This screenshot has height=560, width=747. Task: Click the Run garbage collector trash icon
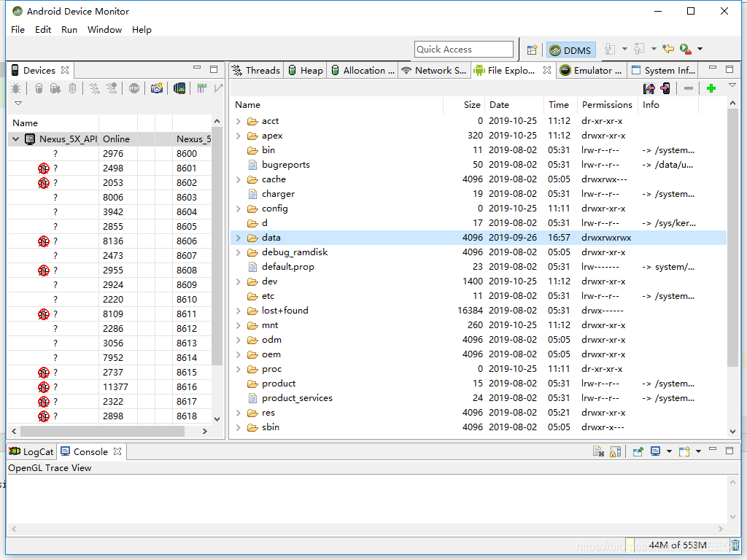click(x=735, y=545)
